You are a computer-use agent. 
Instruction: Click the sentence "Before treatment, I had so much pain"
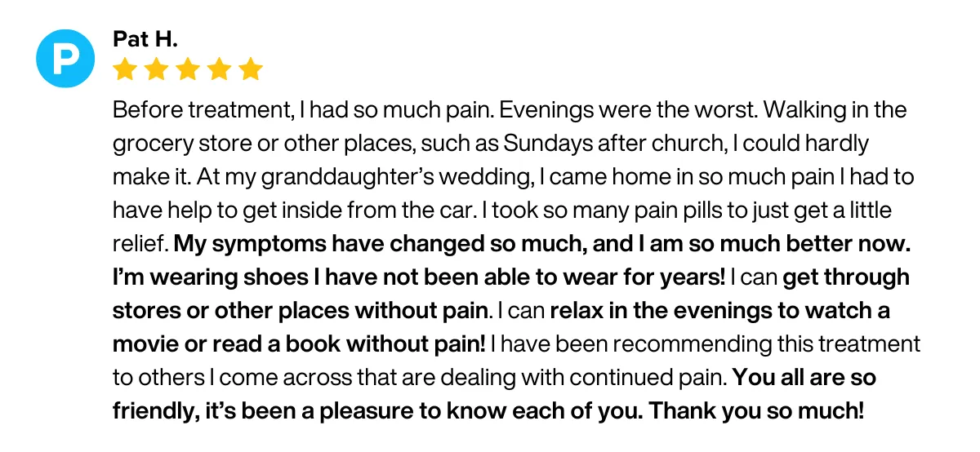pos(302,110)
